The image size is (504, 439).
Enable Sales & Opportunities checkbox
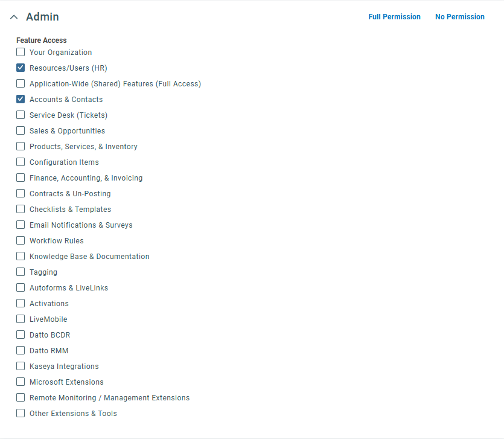click(21, 130)
